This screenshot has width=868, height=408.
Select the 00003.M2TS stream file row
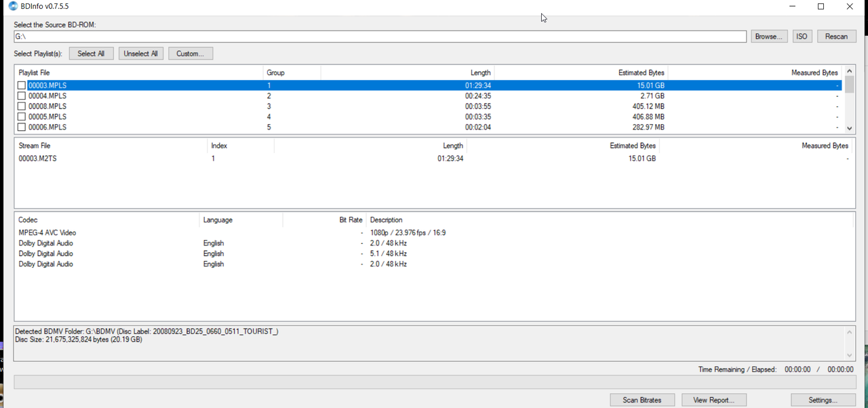tap(434, 159)
